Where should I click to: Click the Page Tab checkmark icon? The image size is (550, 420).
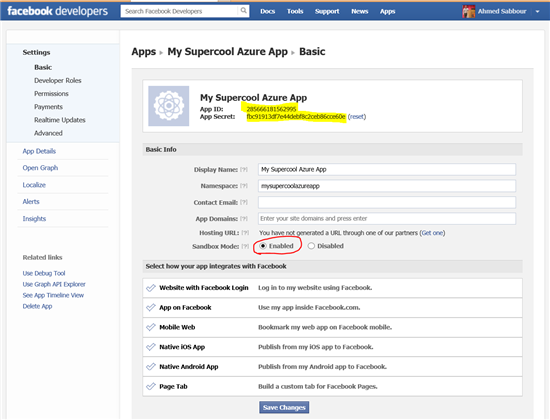click(x=151, y=386)
